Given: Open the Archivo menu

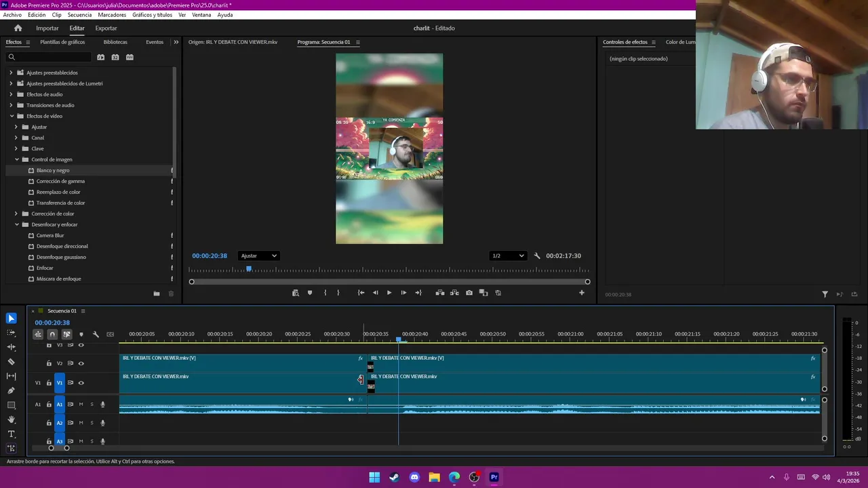Looking at the screenshot, I should (x=12, y=15).
